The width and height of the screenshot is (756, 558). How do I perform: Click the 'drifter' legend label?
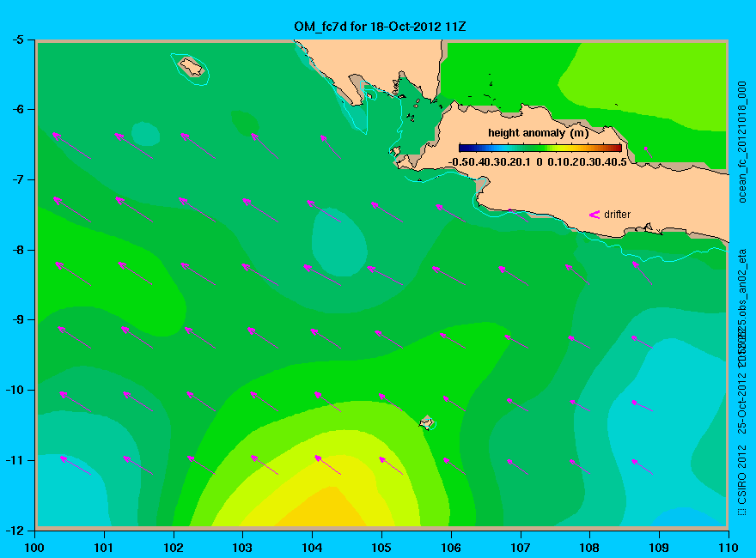point(617,215)
